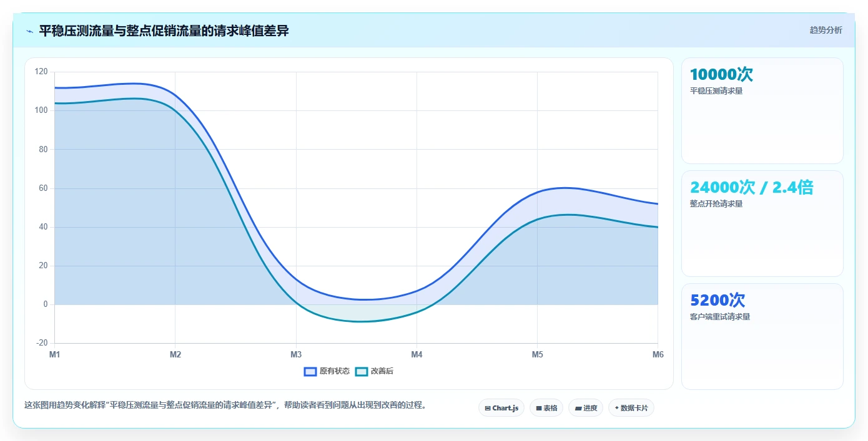Click the 表格 tag
Image resolution: width=868 pixels, height=441 pixels.
pos(546,408)
